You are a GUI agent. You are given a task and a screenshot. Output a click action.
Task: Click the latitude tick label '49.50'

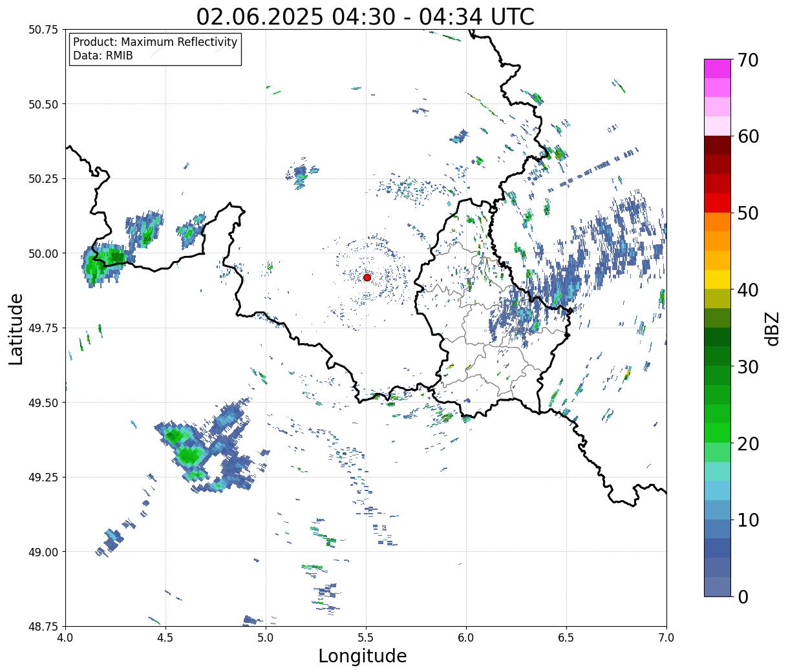[43, 403]
